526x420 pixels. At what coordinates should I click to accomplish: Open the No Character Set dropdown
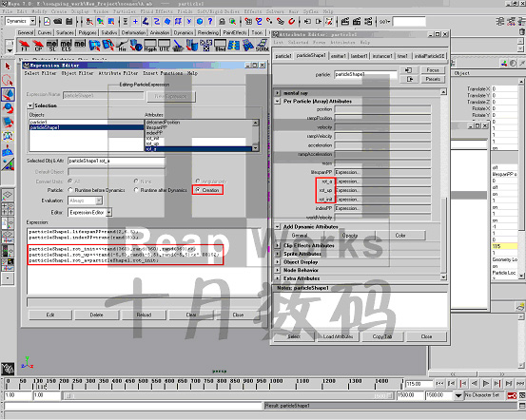[x=458, y=396]
